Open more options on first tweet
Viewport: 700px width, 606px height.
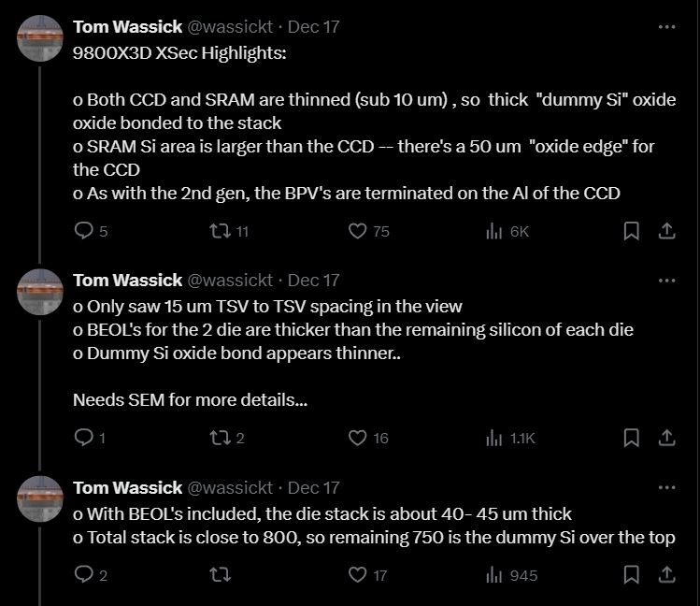[x=666, y=27]
